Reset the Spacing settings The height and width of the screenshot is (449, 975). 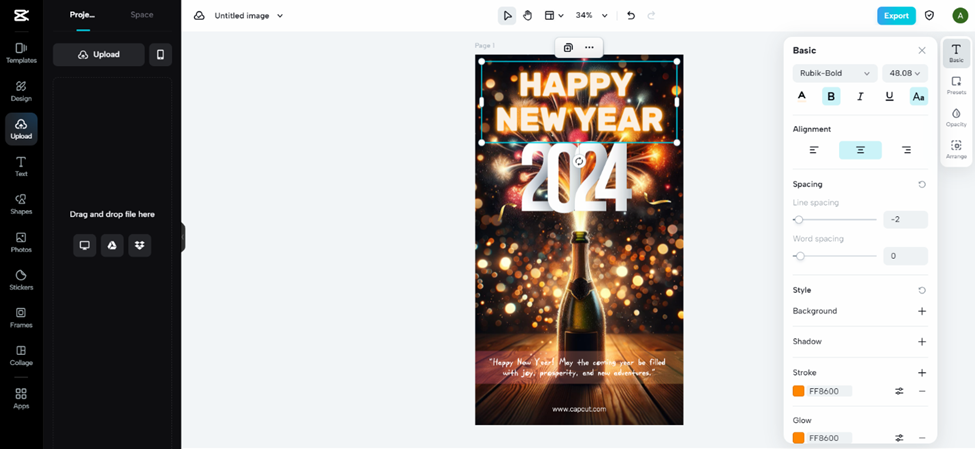click(x=922, y=184)
